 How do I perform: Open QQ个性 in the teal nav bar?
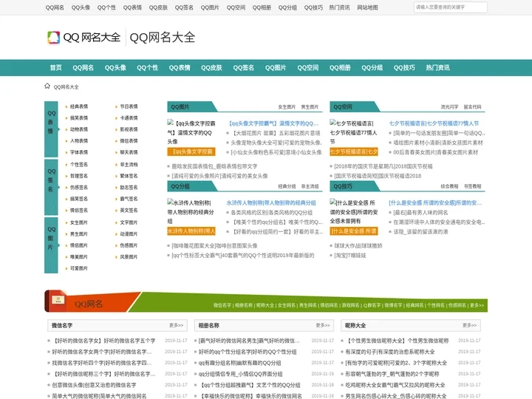147,67
